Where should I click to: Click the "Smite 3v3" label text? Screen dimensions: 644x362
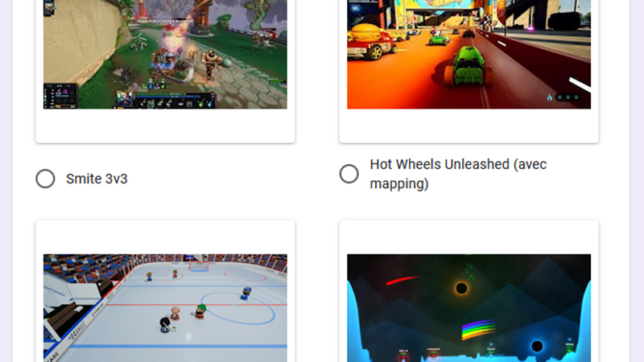97,179
